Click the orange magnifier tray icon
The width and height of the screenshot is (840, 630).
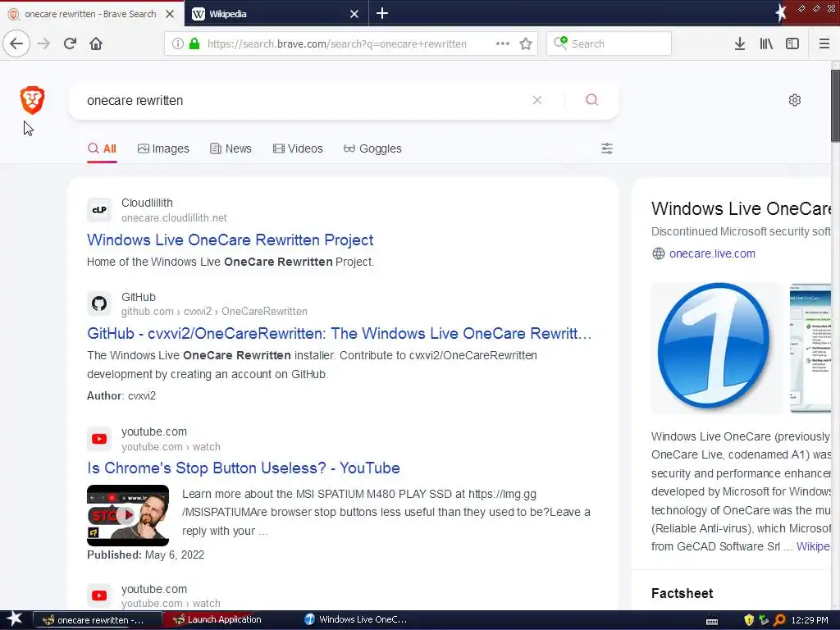pyautogui.click(x=779, y=620)
